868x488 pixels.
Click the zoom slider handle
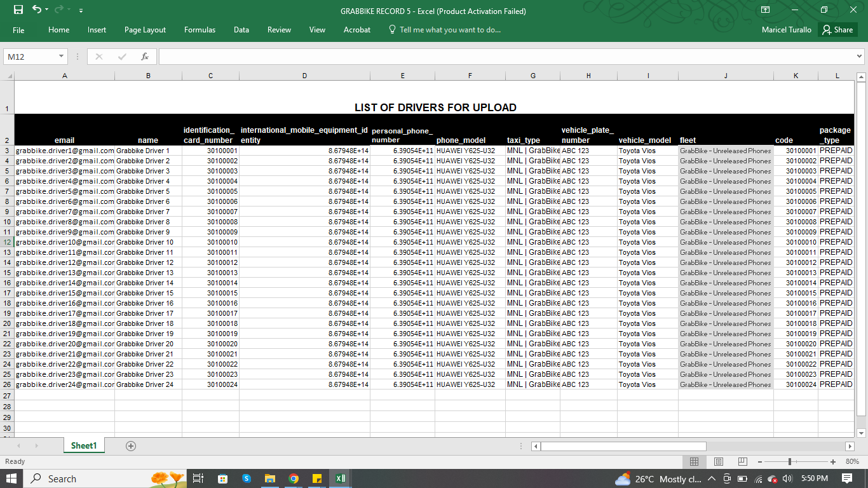click(790, 461)
